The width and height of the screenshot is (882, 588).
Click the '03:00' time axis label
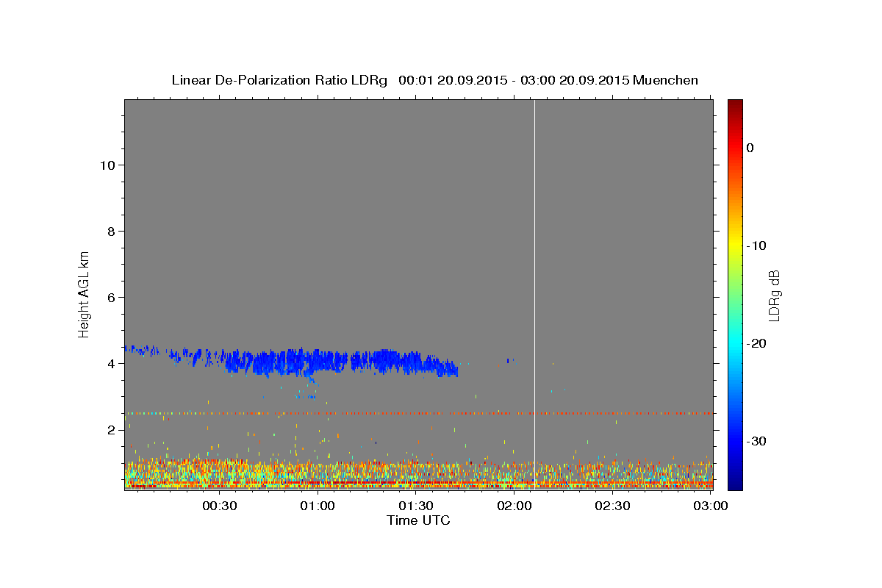(x=711, y=506)
